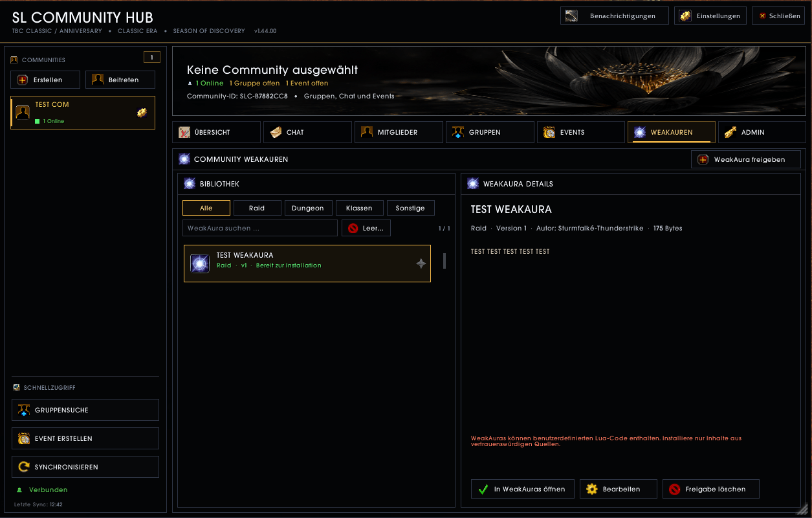This screenshot has height=518, width=812.
Task: Filter library by Dungeon
Action: (309, 208)
